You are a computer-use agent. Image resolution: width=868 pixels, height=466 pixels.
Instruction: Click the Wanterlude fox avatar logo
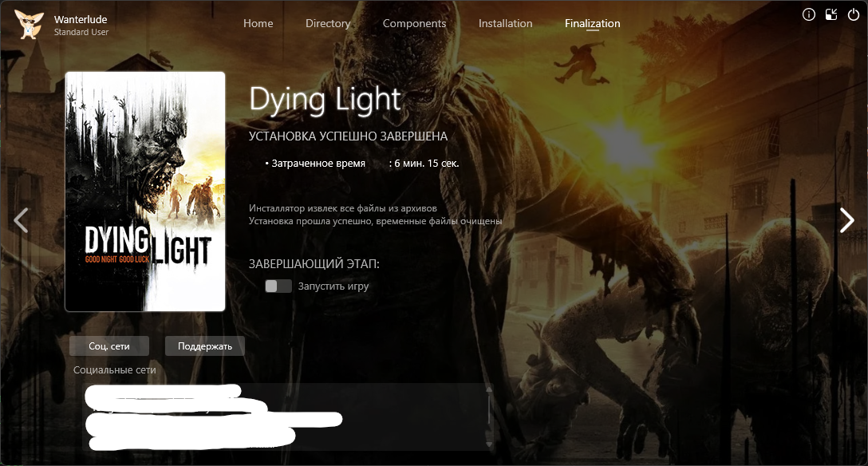[29, 25]
